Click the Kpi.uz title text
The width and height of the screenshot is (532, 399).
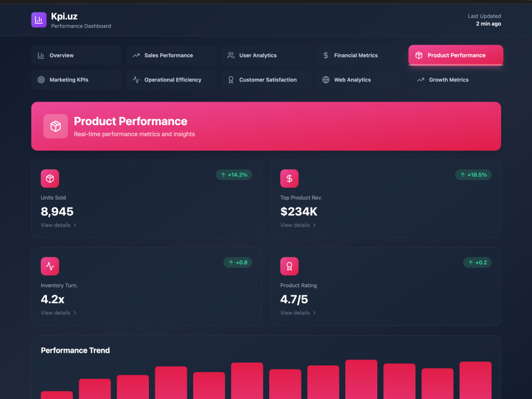[x=64, y=16]
